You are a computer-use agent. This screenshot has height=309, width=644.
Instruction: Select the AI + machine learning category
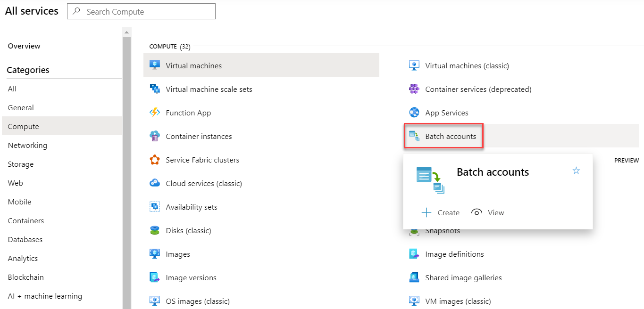tap(45, 296)
